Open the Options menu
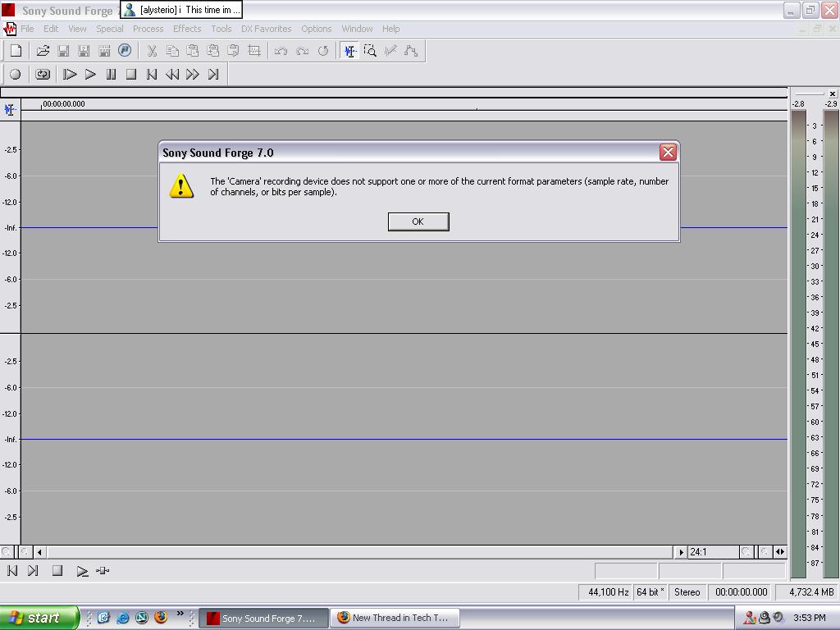The height and width of the screenshot is (630, 840). coord(316,29)
